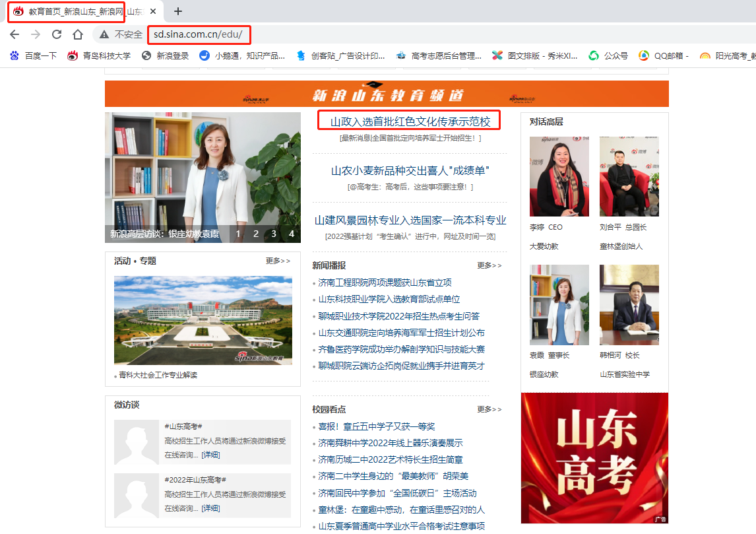The image size is (756, 534).
Task: Open the 创客贴 bookmark
Action: (x=340, y=55)
